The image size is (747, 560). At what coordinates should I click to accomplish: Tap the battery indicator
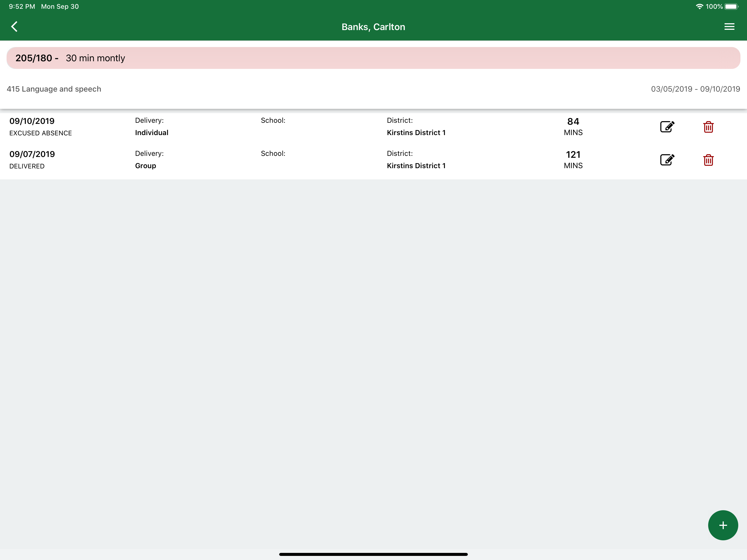731,6
